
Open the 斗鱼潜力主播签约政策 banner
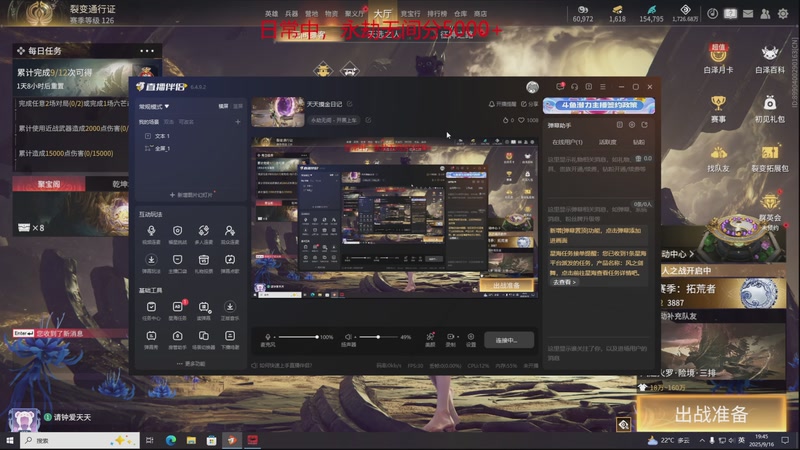(599, 105)
